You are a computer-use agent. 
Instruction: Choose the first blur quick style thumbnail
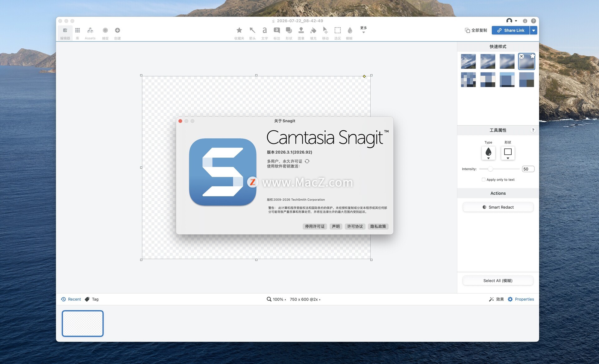pos(468,61)
